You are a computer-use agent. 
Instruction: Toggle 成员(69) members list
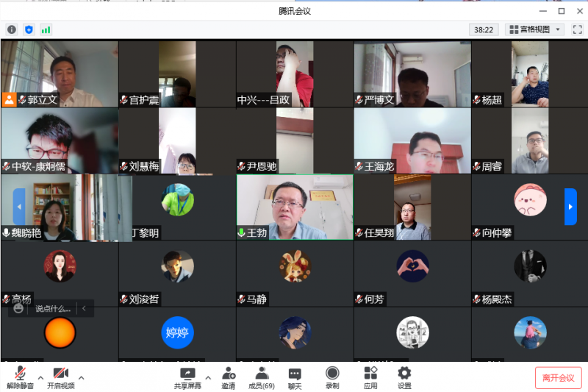(x=261, y=377)
